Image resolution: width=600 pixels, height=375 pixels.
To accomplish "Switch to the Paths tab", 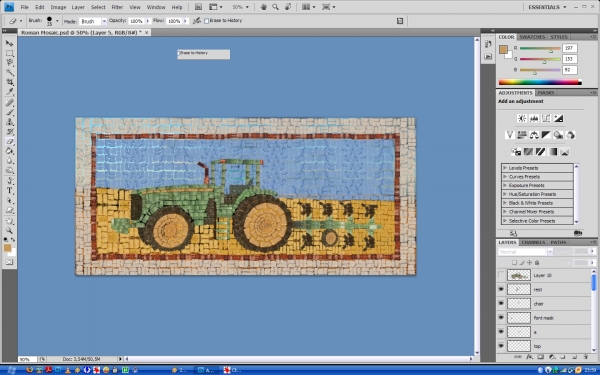I will tap(558, 242).
